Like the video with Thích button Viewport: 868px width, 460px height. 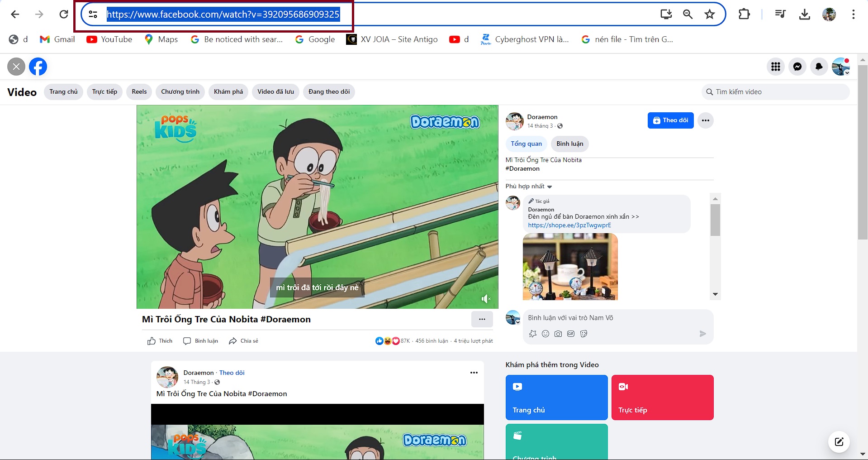[160, 341]
